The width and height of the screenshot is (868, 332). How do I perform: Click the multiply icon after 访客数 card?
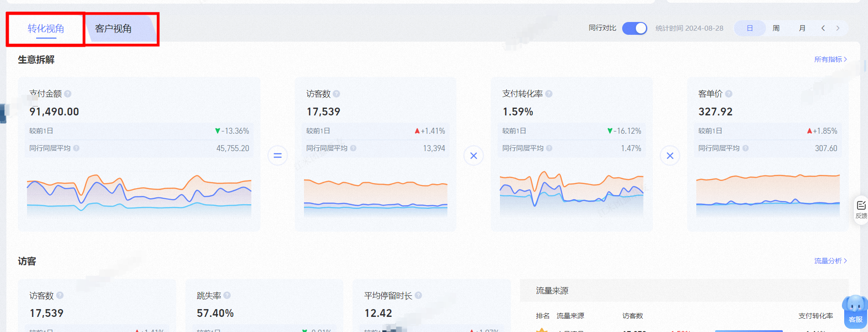click(474, 156)
